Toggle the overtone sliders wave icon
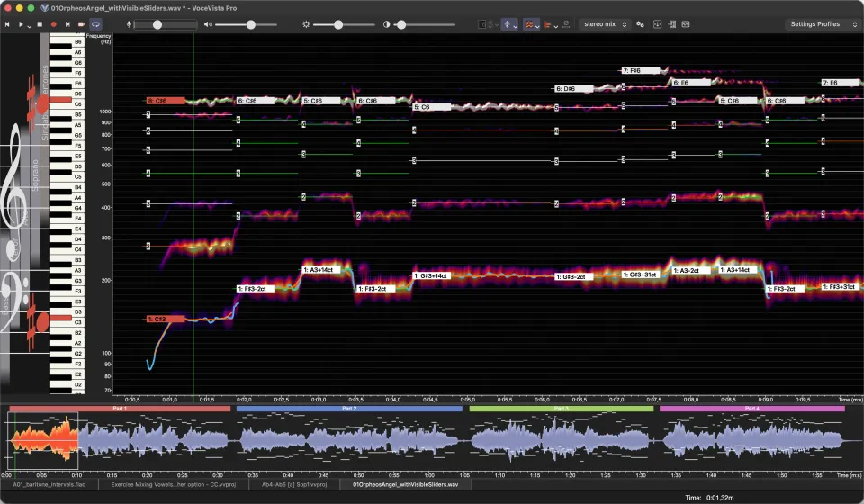 [528, 24]
